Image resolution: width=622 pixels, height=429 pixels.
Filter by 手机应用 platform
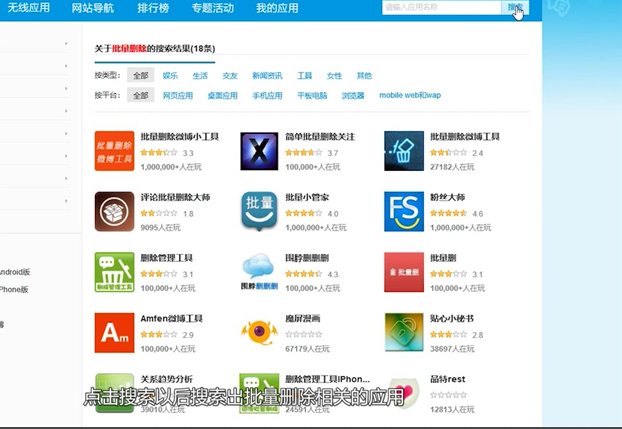click(267, 95)
